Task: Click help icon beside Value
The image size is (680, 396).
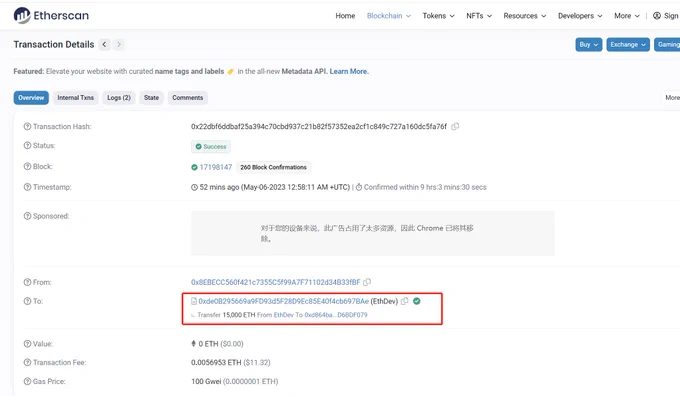Action: (x=27, y=344)
